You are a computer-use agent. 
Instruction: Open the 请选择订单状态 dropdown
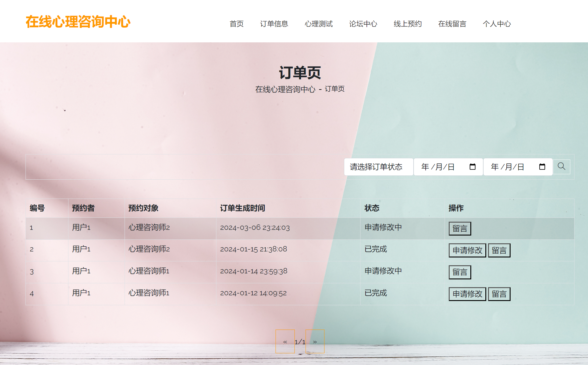[x=378, y=167]
